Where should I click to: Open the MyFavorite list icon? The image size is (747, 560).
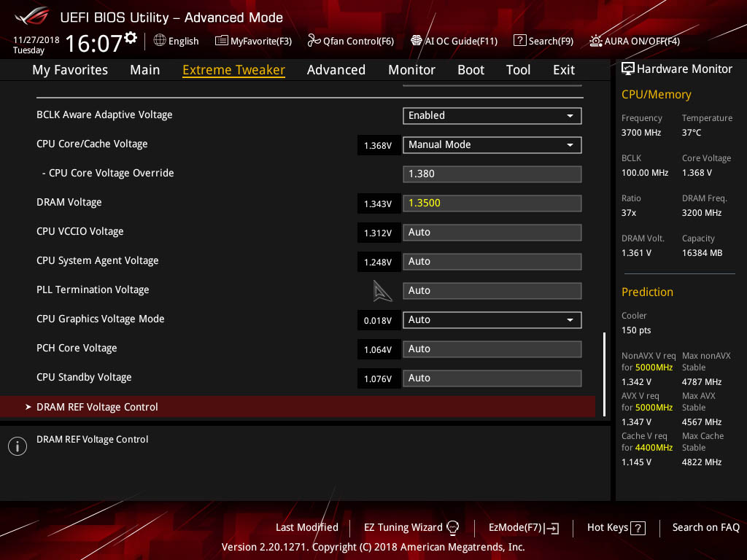coord(221,41)
